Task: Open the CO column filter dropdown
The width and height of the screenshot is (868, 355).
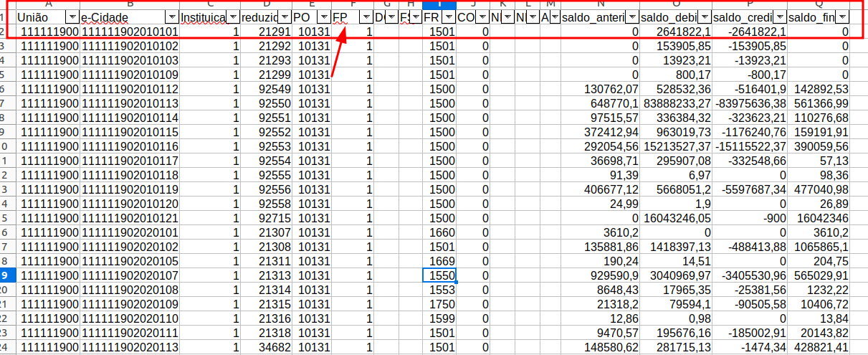Action: click(482, 16)
